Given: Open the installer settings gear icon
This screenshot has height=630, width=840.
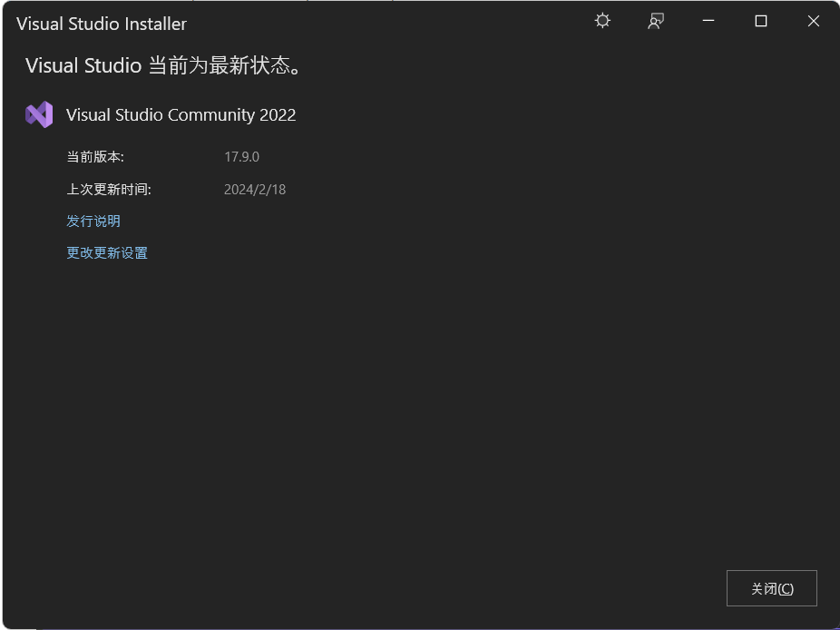Looking at the screenshot, I should (601, 20).
